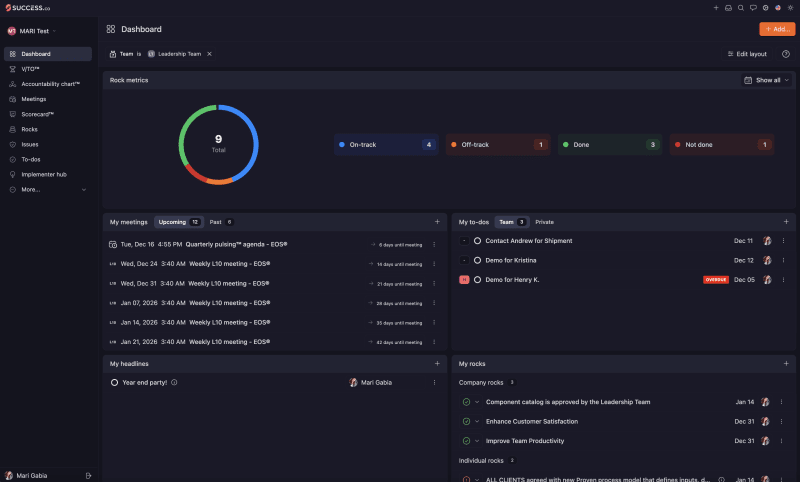Click the help question mark icon
Screen dimensions: 800x482
(x=786, y=54)
